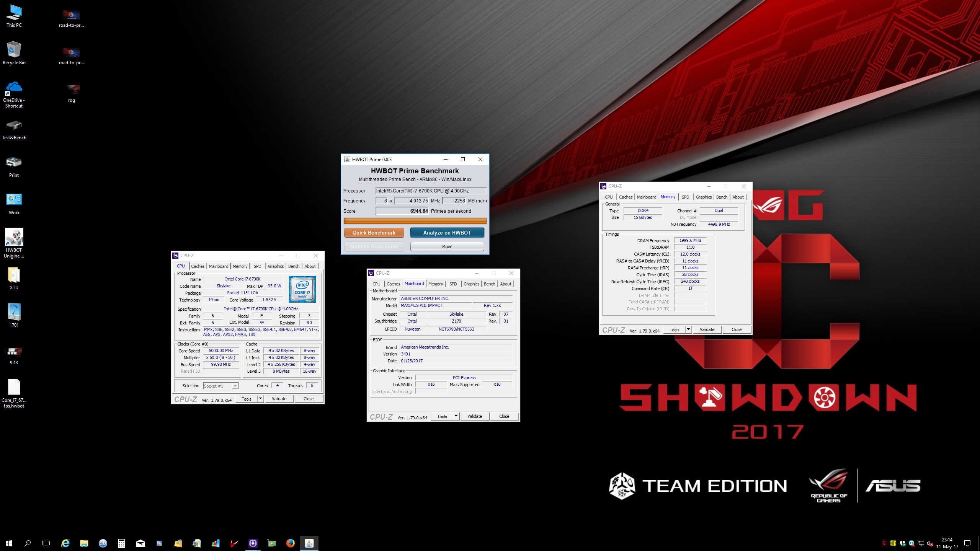Launch Internet Explorer from the taskbar
Screen dimensions: 980x551
click(x=65, y=543)
